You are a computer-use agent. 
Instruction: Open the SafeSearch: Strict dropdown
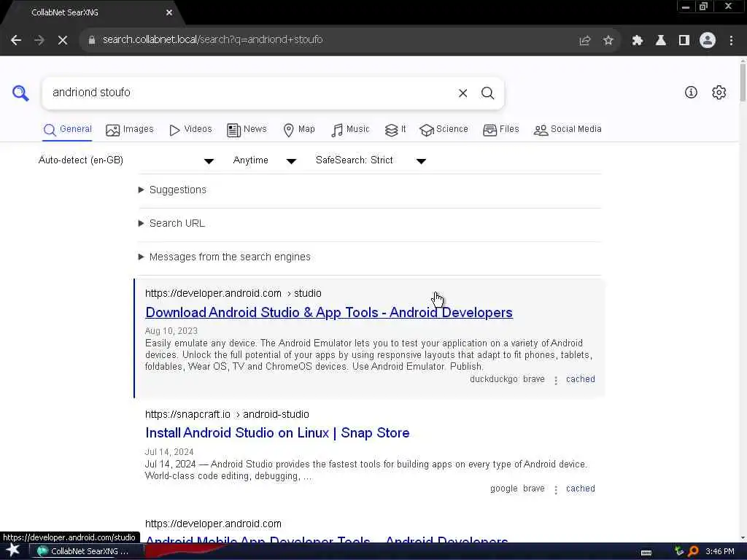tap(371, 160)
